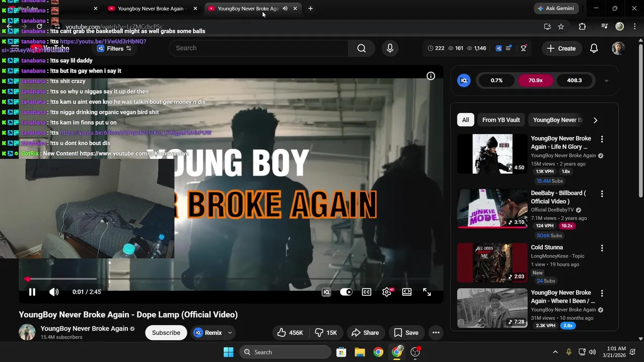This screenshot has height=362, width=644.
Task: Open more actions ellipsis below video
Action: (x=436, y=332)
